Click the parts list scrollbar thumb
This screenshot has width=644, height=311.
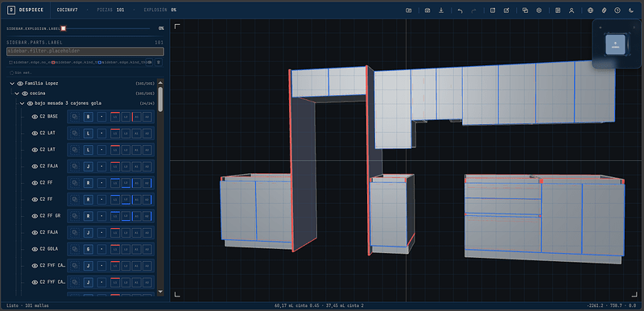160,98
